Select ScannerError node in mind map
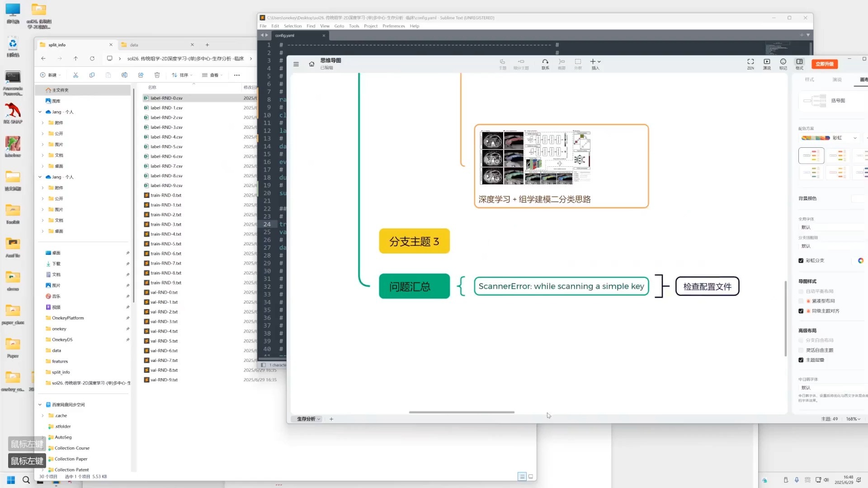Viewport: 868px width, 488px height. coord(561,286)
